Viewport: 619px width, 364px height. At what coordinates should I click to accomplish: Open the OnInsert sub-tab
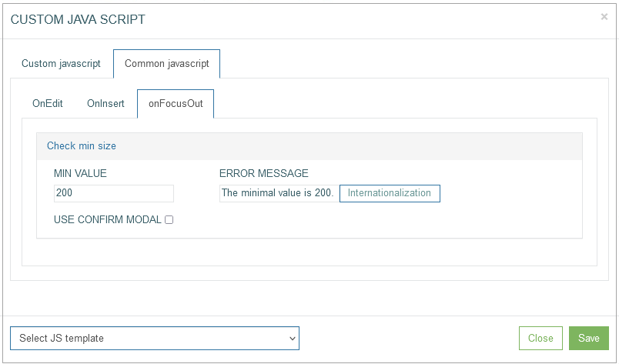(105, 103)
